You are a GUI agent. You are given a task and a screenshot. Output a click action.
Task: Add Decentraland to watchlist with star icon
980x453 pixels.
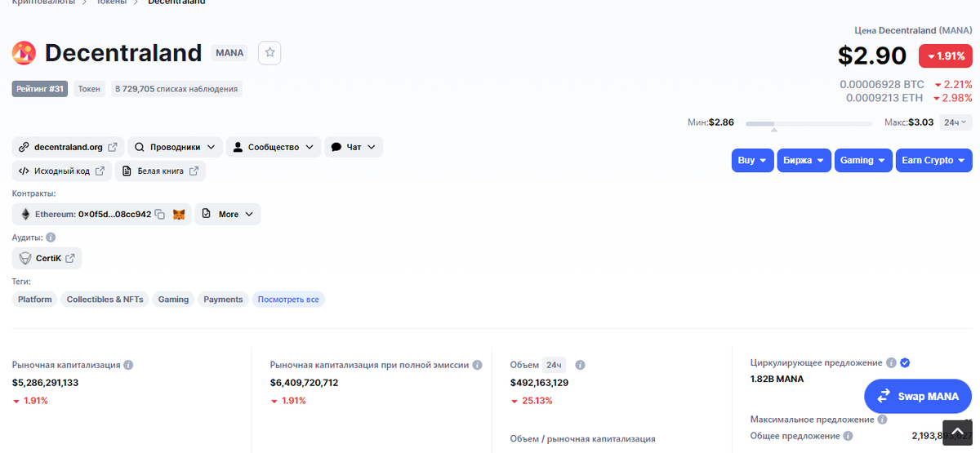click(x=269, y=53)
